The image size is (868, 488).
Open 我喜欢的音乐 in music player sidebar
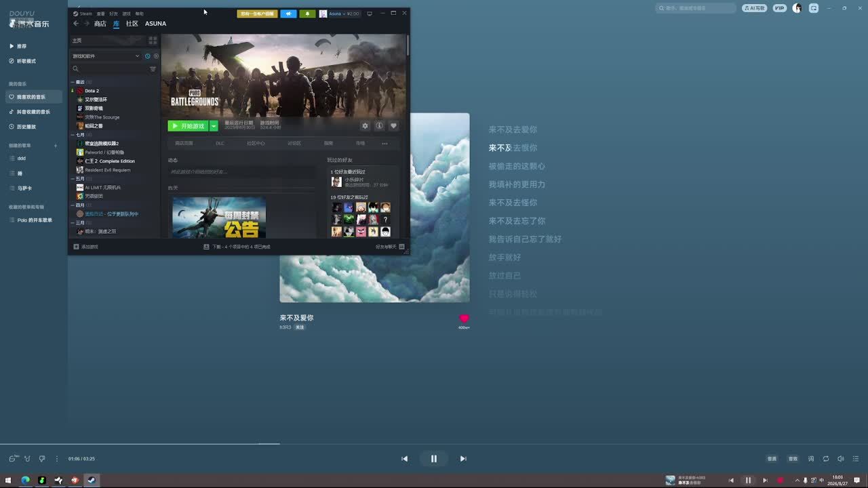pyautogui.click(x=34, y=97)
